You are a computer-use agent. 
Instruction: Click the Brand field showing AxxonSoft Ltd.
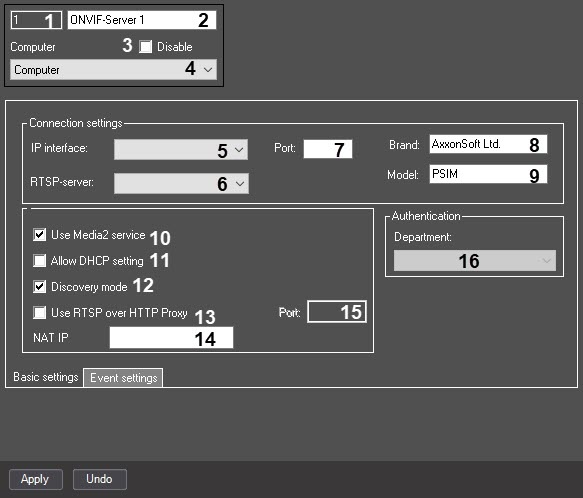(488, 144)
